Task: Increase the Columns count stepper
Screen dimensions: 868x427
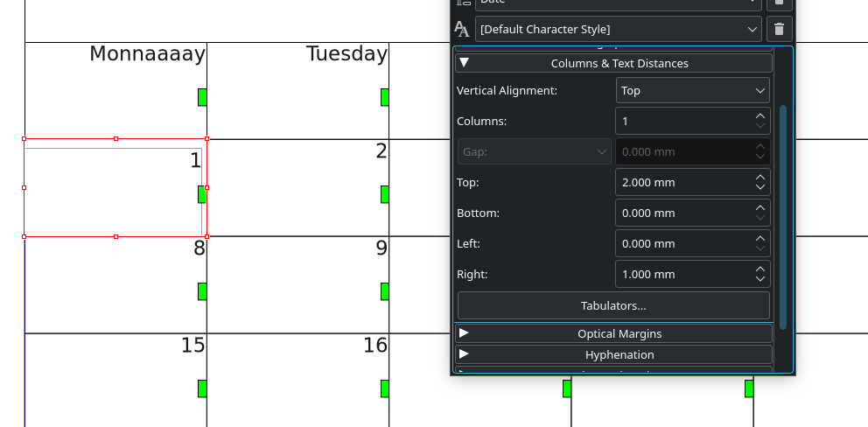Action: point(759,115)
